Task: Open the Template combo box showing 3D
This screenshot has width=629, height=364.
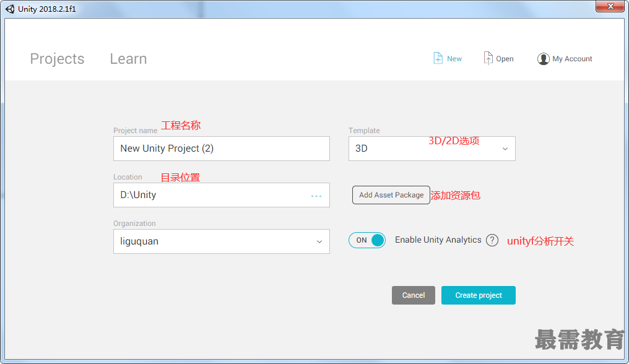Action: point(432,149)
